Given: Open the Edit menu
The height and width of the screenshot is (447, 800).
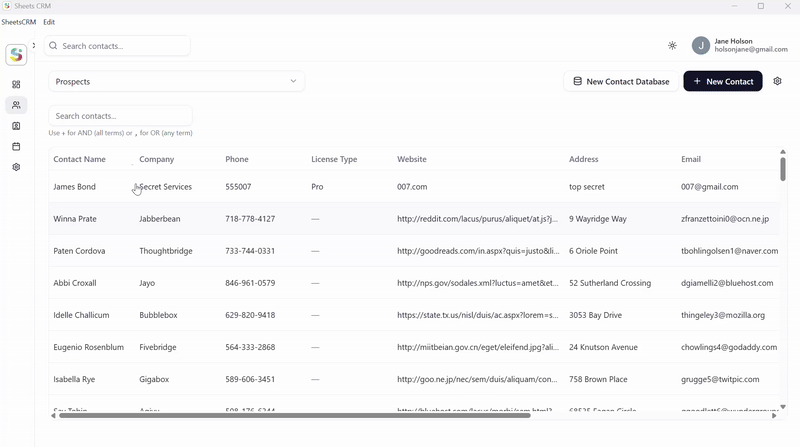Looking at the screenshot, I should click(49, 22).
